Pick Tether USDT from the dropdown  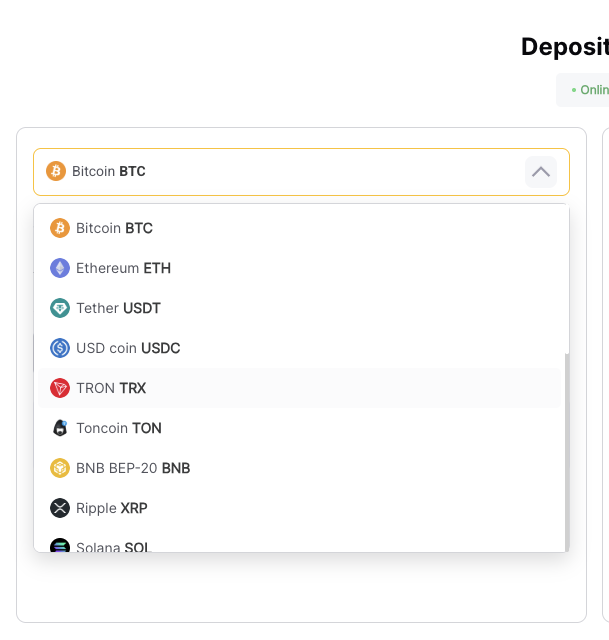(299, 308)
